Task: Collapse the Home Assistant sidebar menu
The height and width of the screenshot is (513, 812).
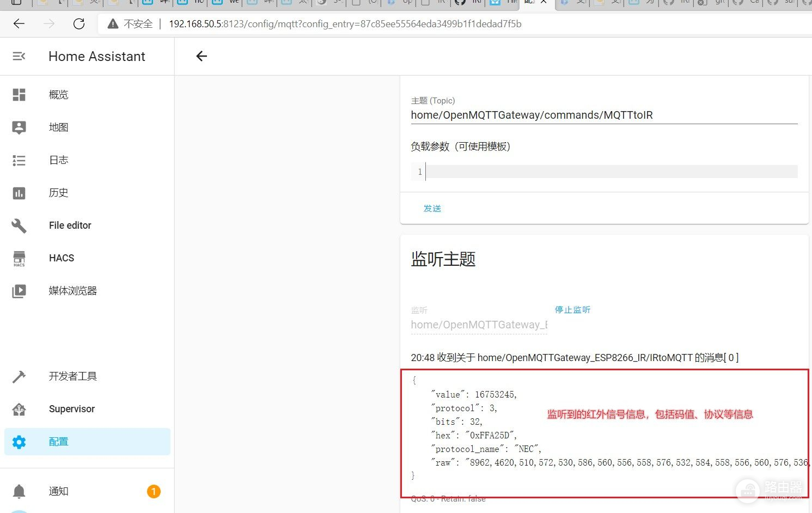Action: 19,56
